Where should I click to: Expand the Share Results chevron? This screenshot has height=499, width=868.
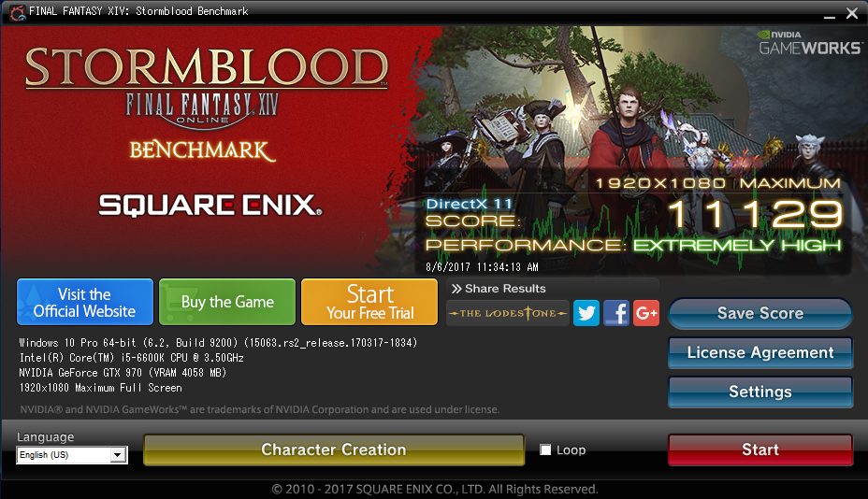click(x=456, y=288)
